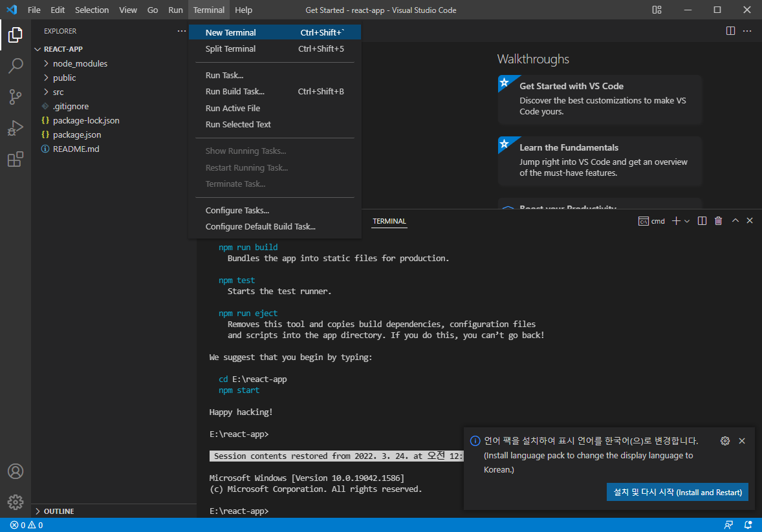The image size is (762, 532).
Task: Open Run and Debug view icon
Action: pos(15,128)
